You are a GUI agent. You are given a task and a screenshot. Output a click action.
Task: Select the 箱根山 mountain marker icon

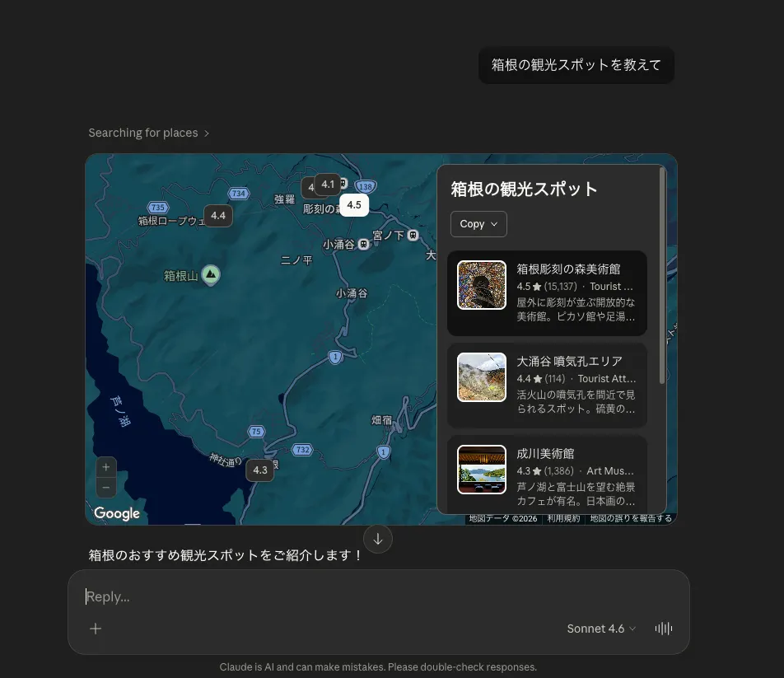click(x=211, y=274)
